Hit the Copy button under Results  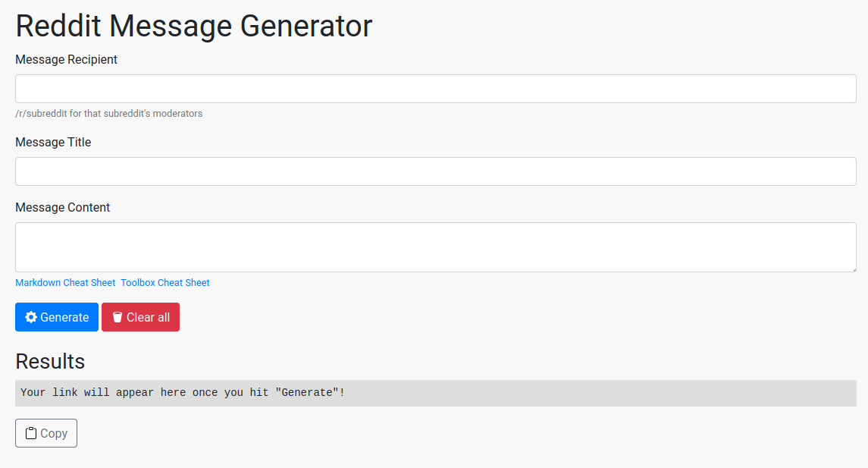point(46,433)
